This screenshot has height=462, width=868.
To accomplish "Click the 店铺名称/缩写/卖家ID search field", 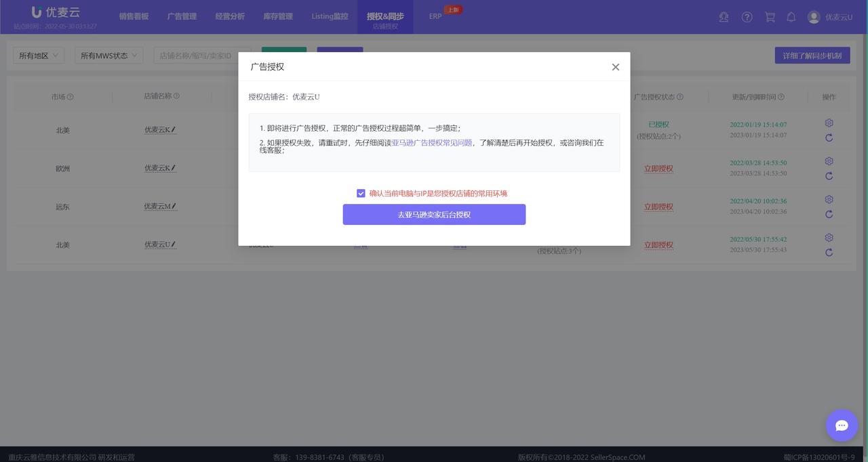I will coord(202,55).
